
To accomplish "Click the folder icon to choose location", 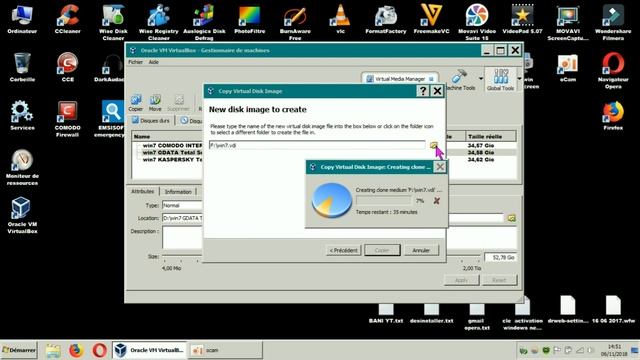I will click(433, 145).
